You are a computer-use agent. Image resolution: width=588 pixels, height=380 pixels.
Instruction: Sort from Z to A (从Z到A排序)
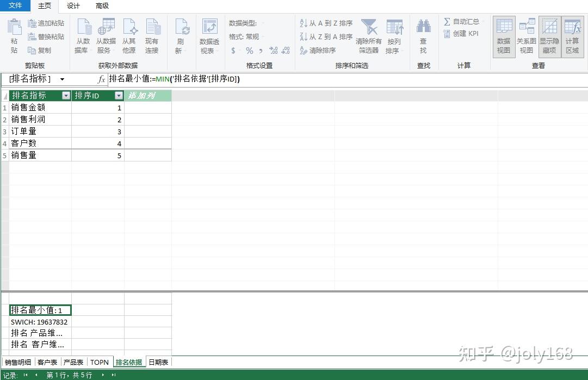[326, 37]
